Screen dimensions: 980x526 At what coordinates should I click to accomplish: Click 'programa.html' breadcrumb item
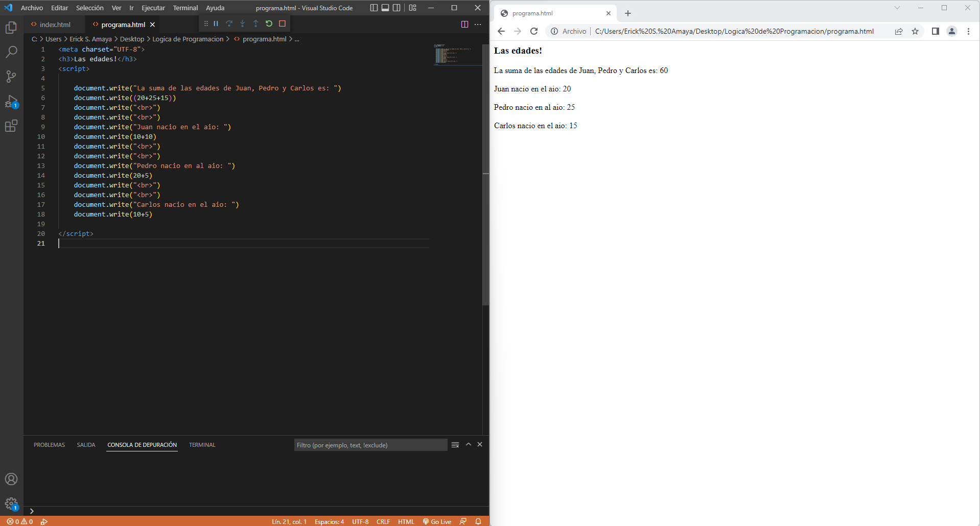264,39
